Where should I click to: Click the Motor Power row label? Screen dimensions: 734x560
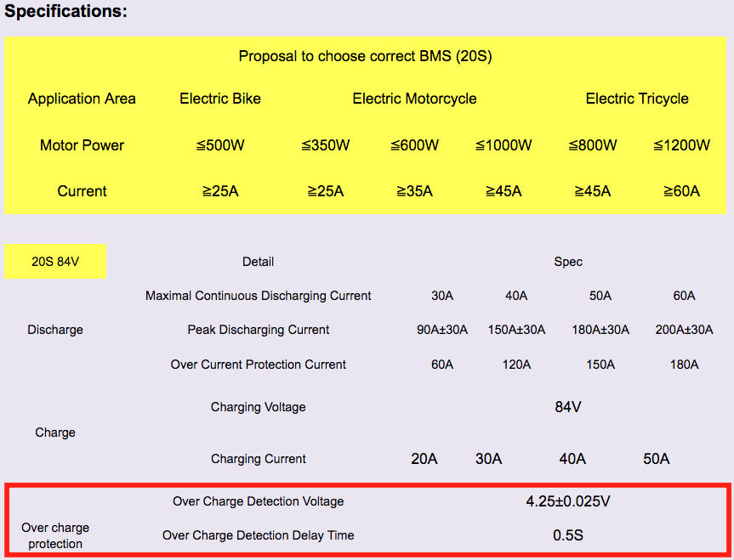pyautogui.click(x=82, y=145)
